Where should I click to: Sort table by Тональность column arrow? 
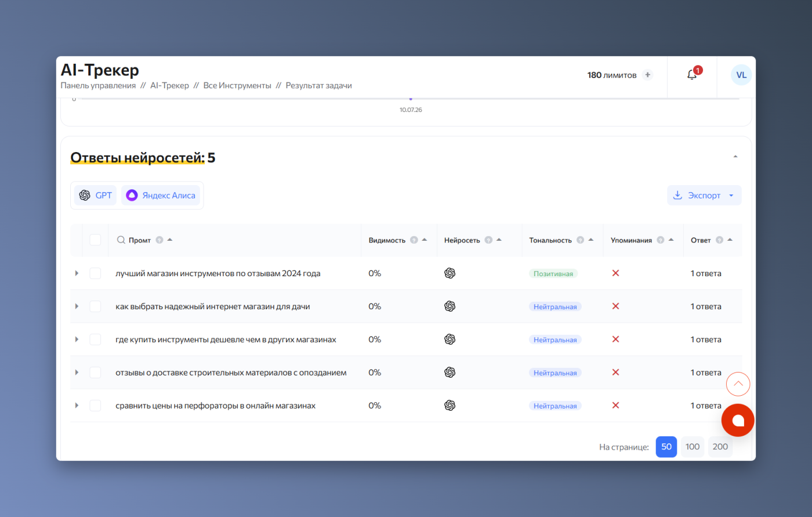pos(590,240)
